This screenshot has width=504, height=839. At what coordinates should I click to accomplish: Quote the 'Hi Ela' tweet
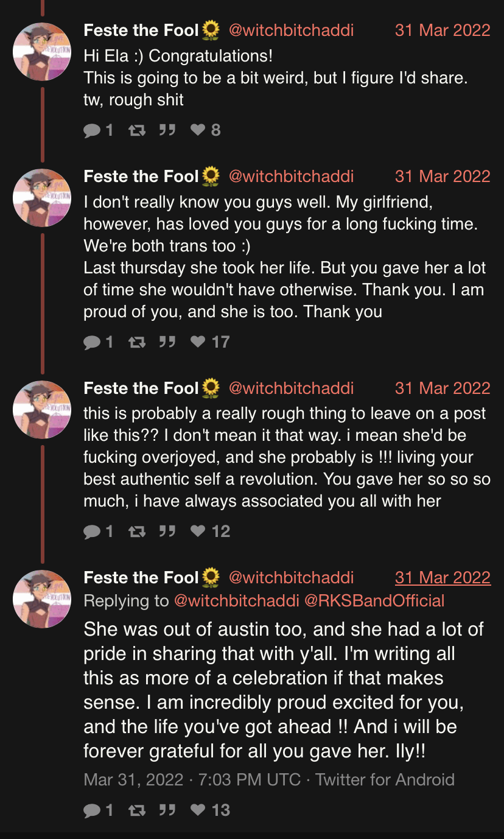tap(167, 130)
